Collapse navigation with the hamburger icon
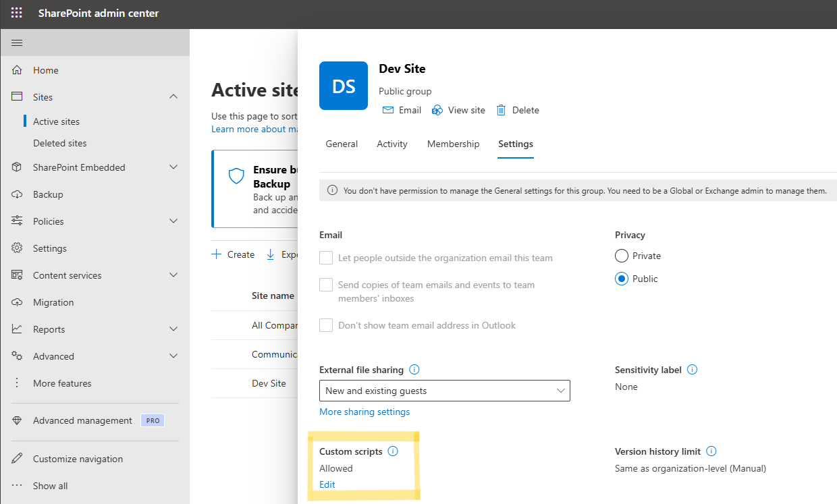This screenshot has width=837, height=504. click(17, 43)
